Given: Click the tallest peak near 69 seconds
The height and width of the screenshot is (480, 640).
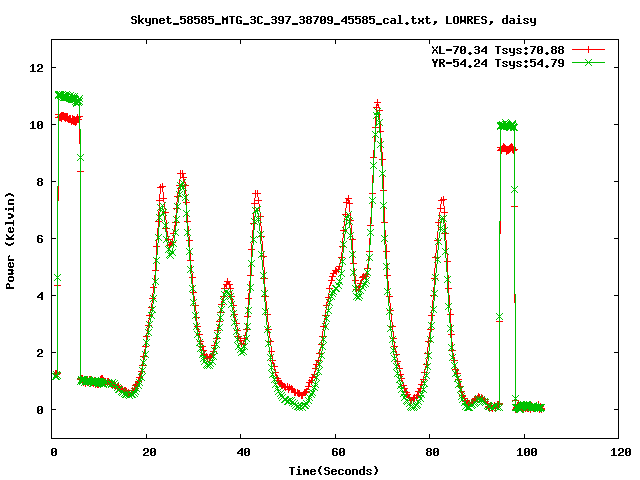Looking at the screenshot, I should tap(378, 103).
